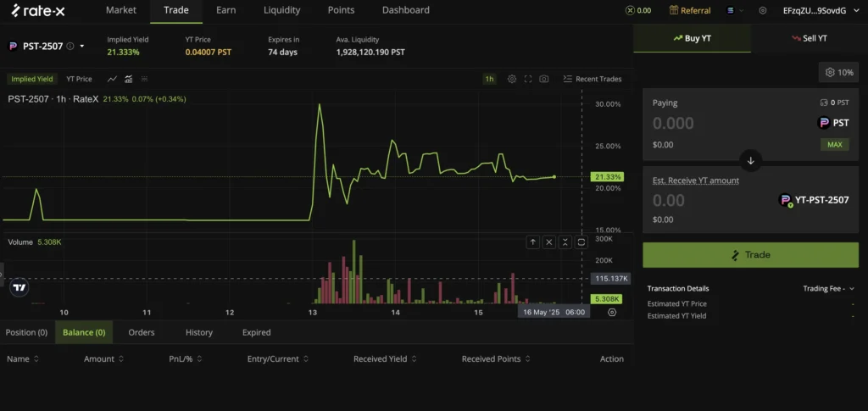Select the Sell YT tab
Screen dimensions: 868x411
click(x=810, y=38)
